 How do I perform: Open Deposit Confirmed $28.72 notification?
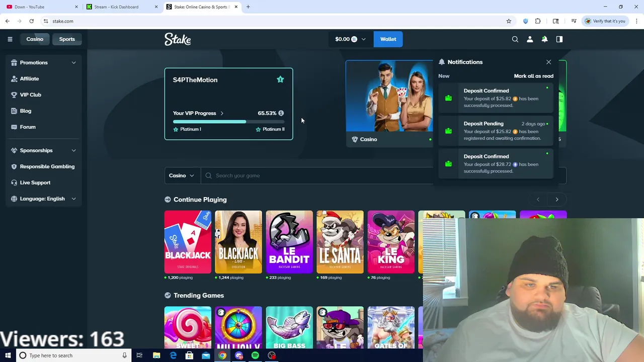click(496, 164)
